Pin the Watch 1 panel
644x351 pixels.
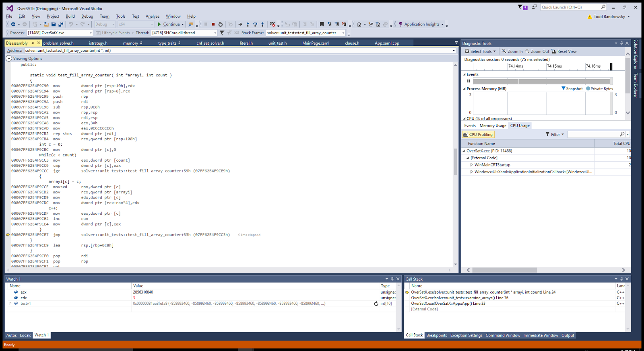(392, 279)
